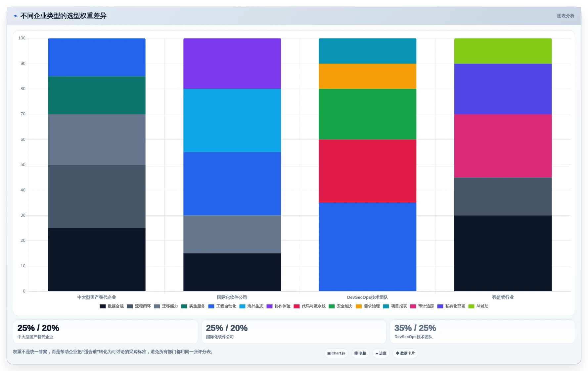Image resolution: width=588 pixels, height=371 pixels.
Task: Click the 协作体验 purple legend swatch
Action: (269, 306)
